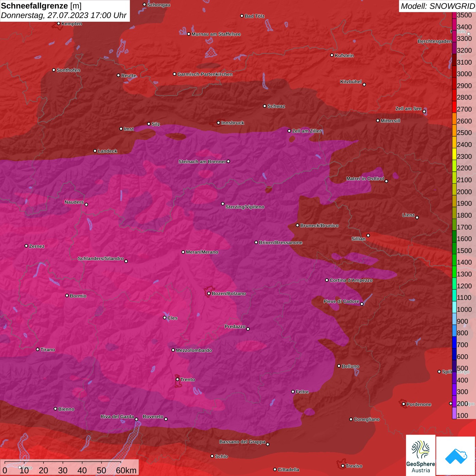The image size is (476, 476).
Task: Click the Conegliano city marker dot
Action: (x=351, y=419)
